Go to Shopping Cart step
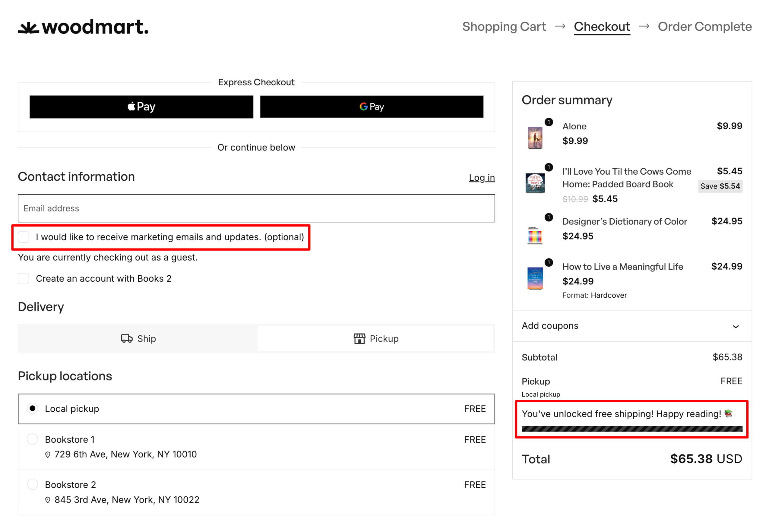 point(504,26)
